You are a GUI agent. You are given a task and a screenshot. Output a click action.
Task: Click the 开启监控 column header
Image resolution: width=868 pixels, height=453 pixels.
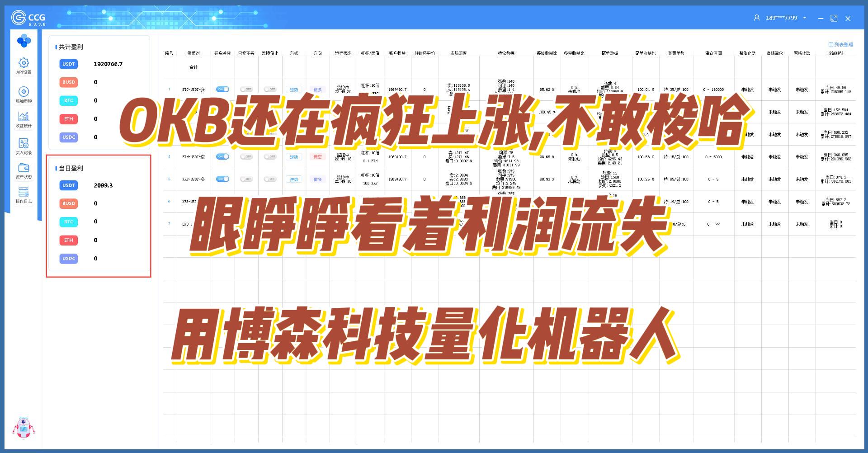[x=222, y=53]
